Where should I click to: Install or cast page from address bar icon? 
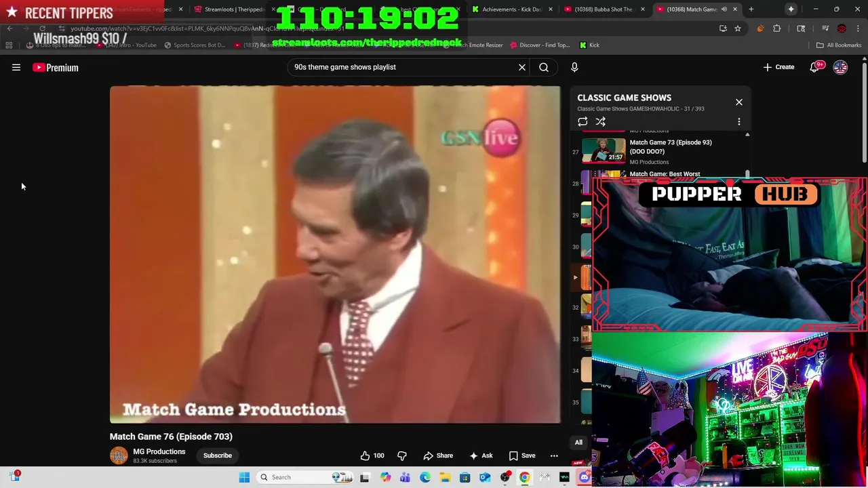click(x=723, y=28)
